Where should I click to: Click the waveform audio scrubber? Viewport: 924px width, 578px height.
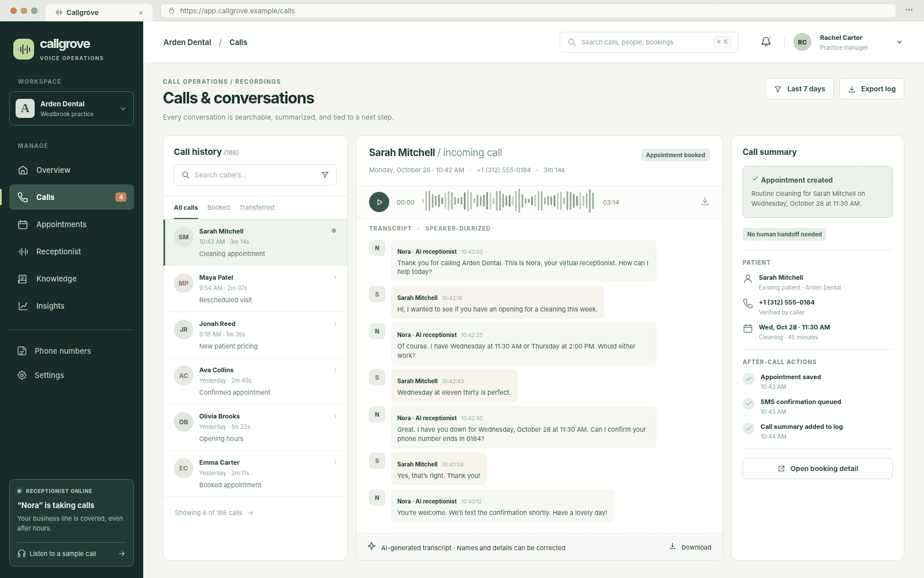(x=508, y=202)
